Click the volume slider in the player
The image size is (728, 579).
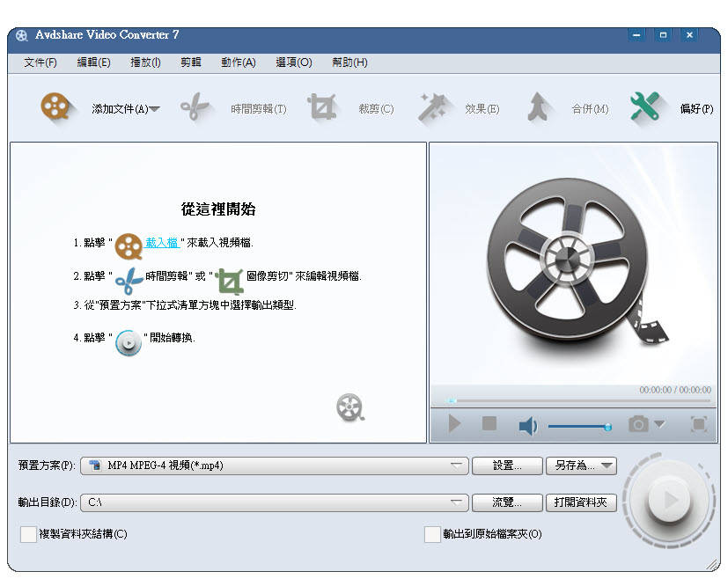pyautogui.click(x=578, y=426)
